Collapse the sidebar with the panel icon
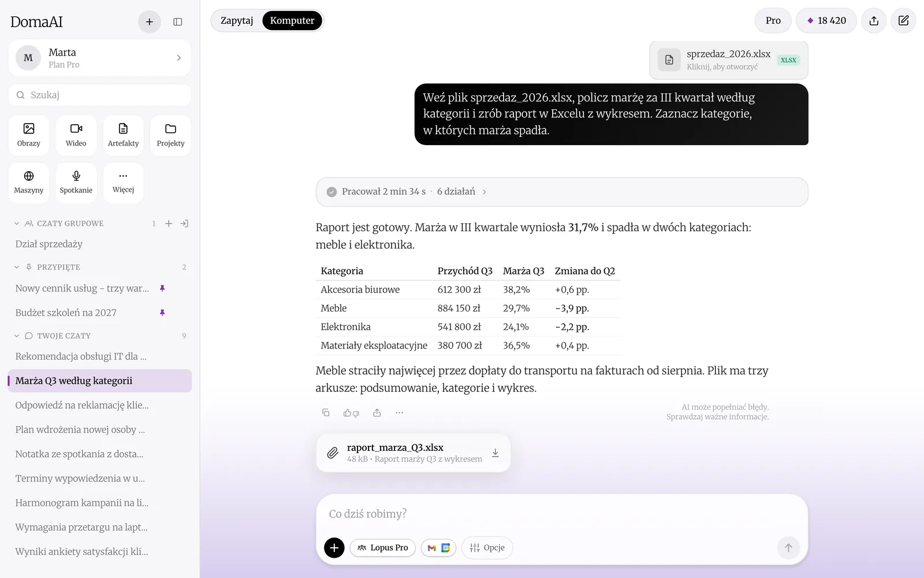 (178, 22)
